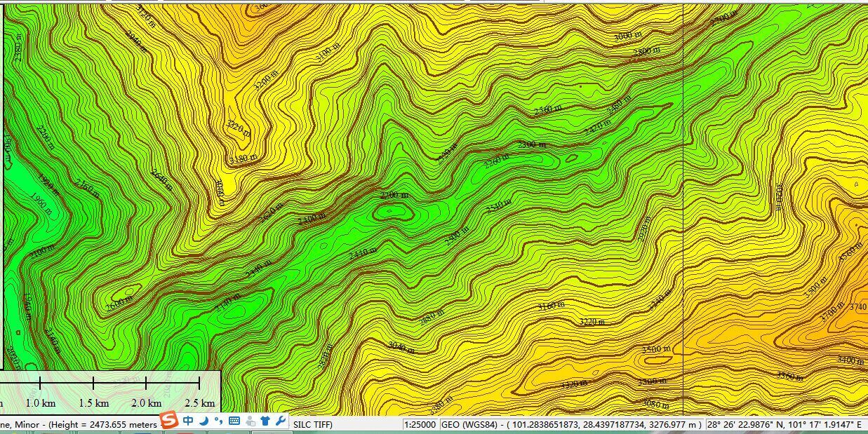Click the 3000 m contour label

pyautogui.click(x=627, y=36)
